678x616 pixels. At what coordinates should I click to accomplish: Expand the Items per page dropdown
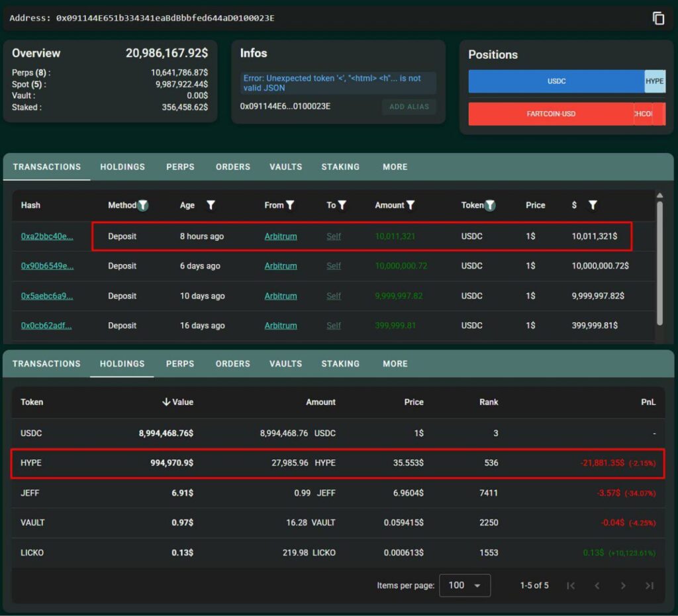pyautogui.click(x=465, y=586)
